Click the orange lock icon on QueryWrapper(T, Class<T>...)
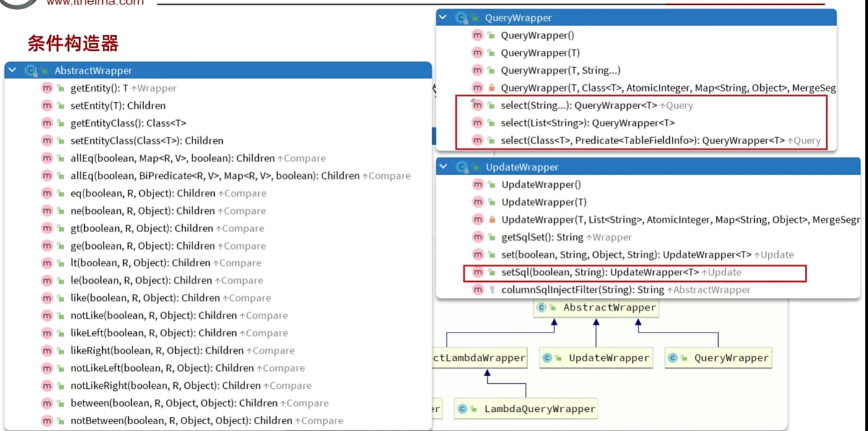This screenshot has height=431, width=868. pyautogui.click(x=492, y=88)
